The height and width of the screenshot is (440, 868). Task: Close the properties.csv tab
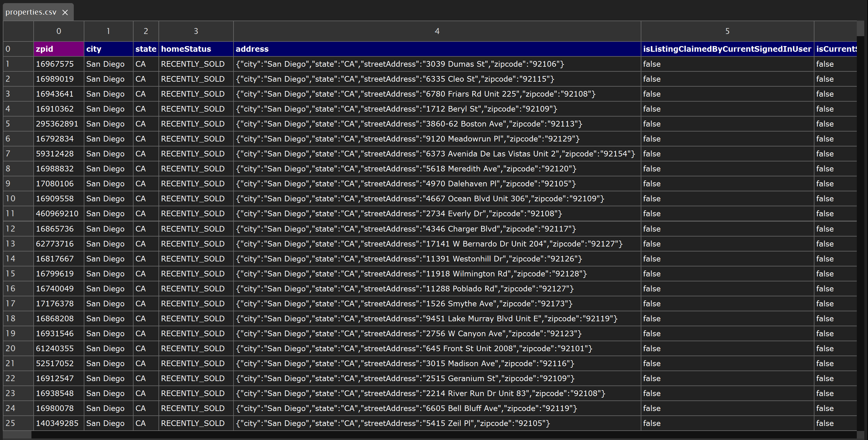pos(65,12)
